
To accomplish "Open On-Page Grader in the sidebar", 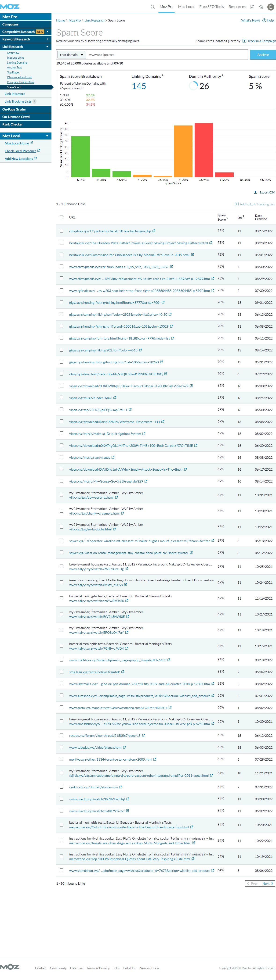I will point(25,110).
